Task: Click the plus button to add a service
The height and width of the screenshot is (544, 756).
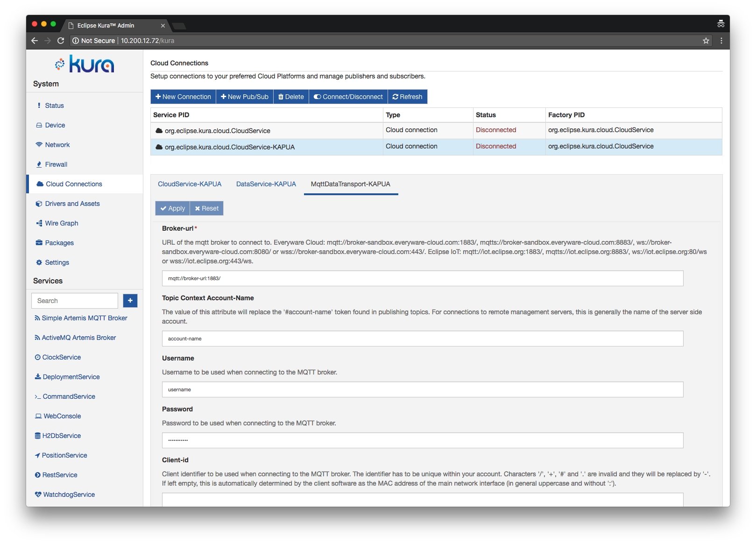Action: [130, 301]
